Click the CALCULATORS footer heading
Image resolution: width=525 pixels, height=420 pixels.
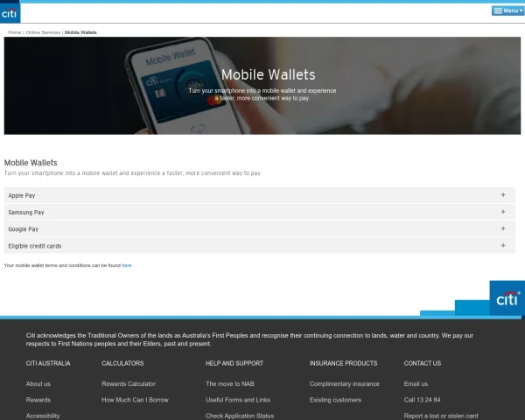[x=122, y=363]
